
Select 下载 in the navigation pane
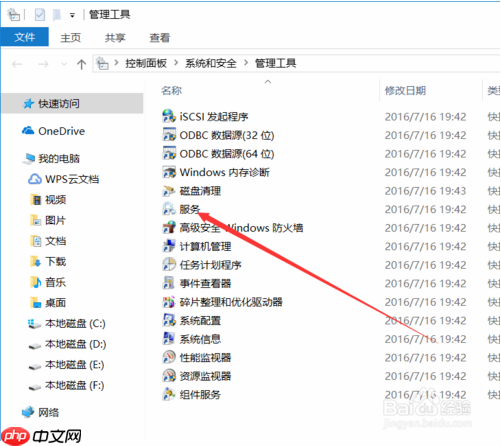coord(55,262)
